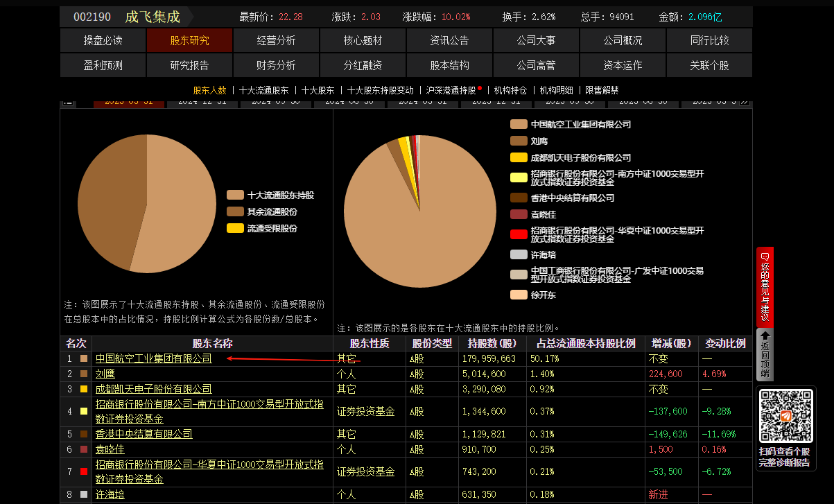The width and height of the screenshot is (834, 504).
Task: Go to the 公司大事 tab
Action: click(x=536, y=41)
